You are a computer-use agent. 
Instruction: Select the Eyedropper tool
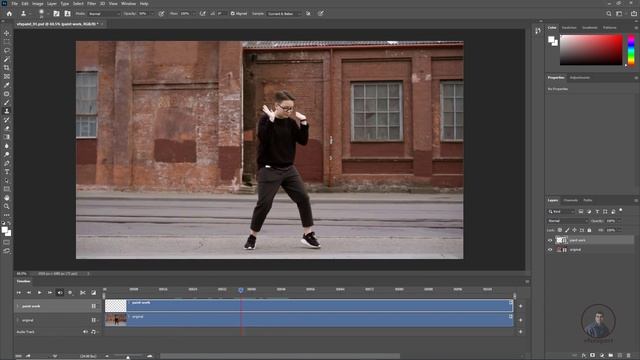(7, 85)
